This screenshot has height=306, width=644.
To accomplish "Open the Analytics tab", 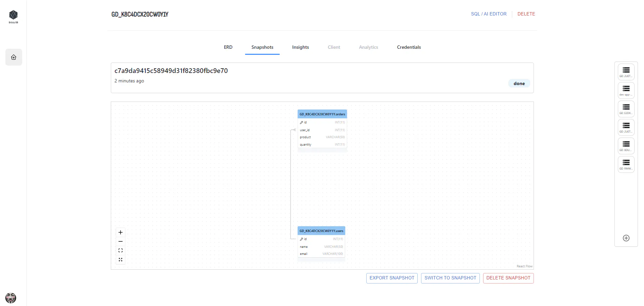I will click(x=368, y=47).
